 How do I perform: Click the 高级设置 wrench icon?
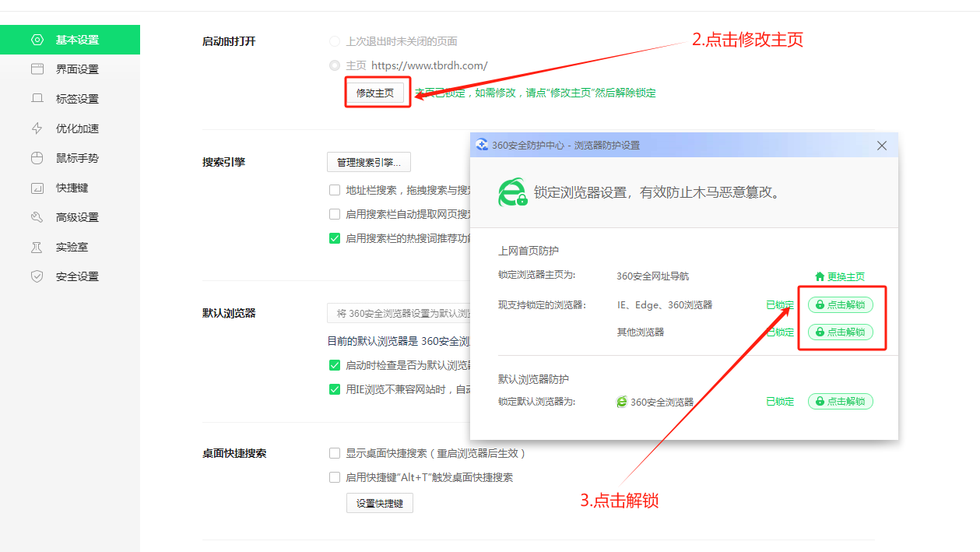point(37,217)
